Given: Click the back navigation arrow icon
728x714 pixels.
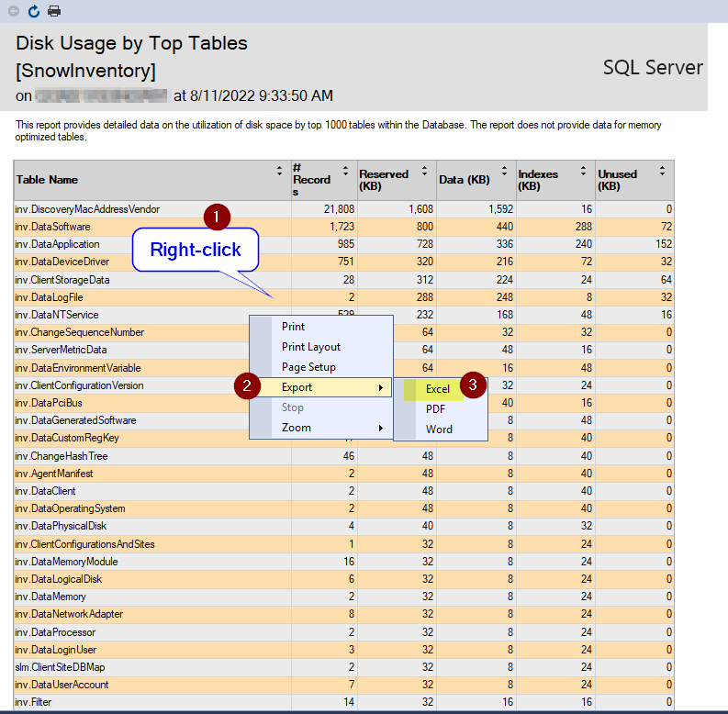Looking at the screenshot, I should click(x=14, y=11).
